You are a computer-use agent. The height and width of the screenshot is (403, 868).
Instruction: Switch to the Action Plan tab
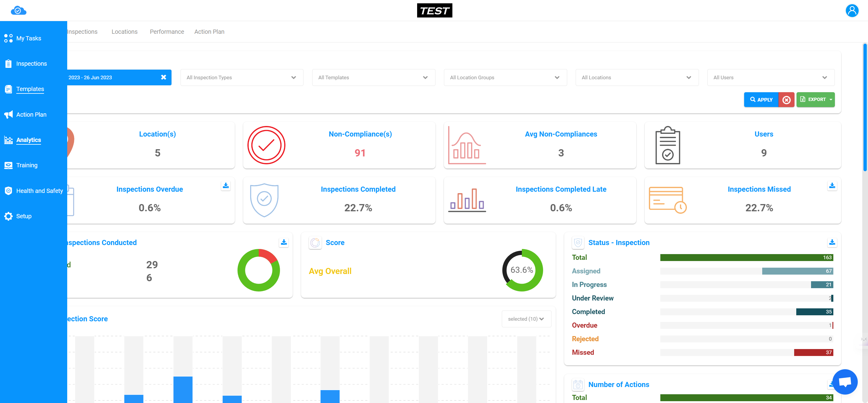pyautogui.click(x=209, y=32)
